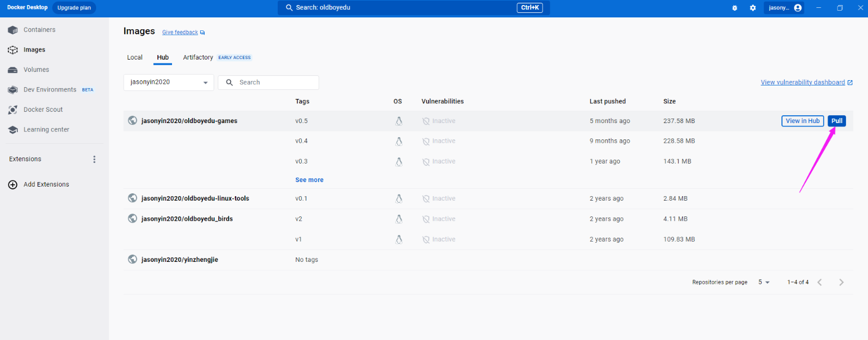
Task: Click the No tags text
Action: pos(306,260)
